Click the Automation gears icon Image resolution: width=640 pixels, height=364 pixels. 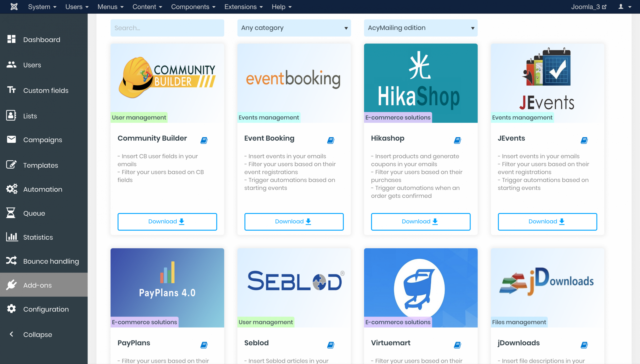[11, 189]
